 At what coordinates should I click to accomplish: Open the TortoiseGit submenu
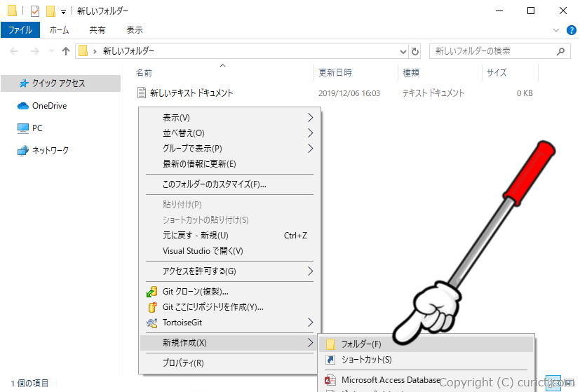pos(229,323)
